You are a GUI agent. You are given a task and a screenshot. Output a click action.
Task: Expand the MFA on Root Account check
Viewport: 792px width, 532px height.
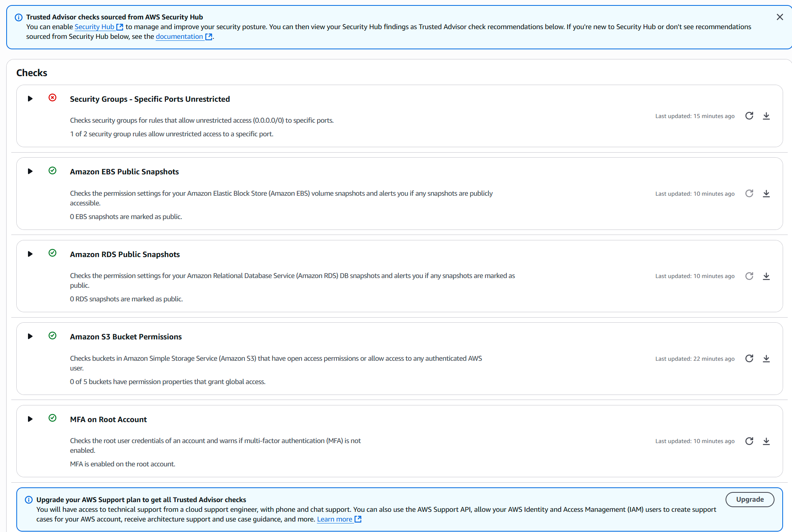coord(30,419)
